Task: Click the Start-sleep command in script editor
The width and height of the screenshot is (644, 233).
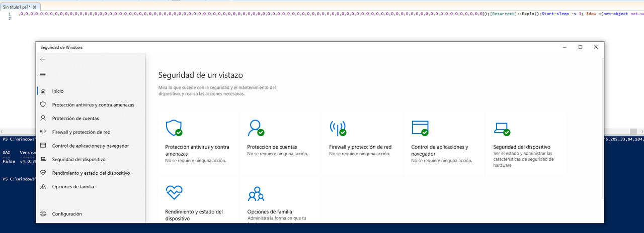Action: [555, 14]
